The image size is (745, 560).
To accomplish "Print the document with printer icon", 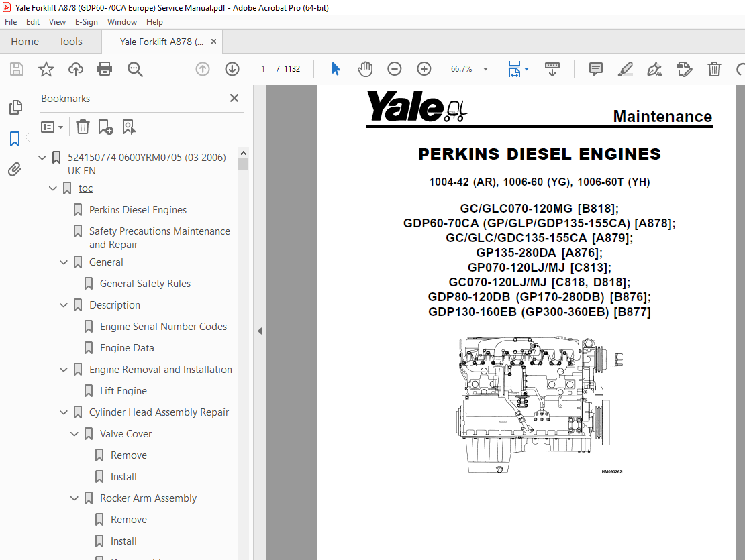I will click(x=105, y=69).
